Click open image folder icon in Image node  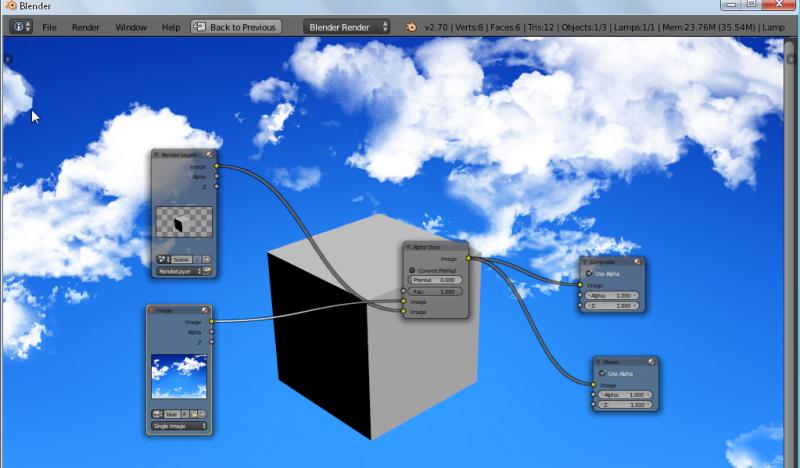pyautogui.click(x=194, y=414)
